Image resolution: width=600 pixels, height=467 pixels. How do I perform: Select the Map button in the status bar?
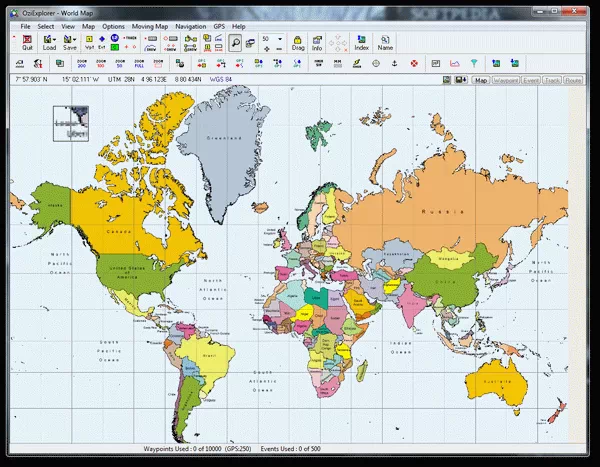[x=481, y=79]
